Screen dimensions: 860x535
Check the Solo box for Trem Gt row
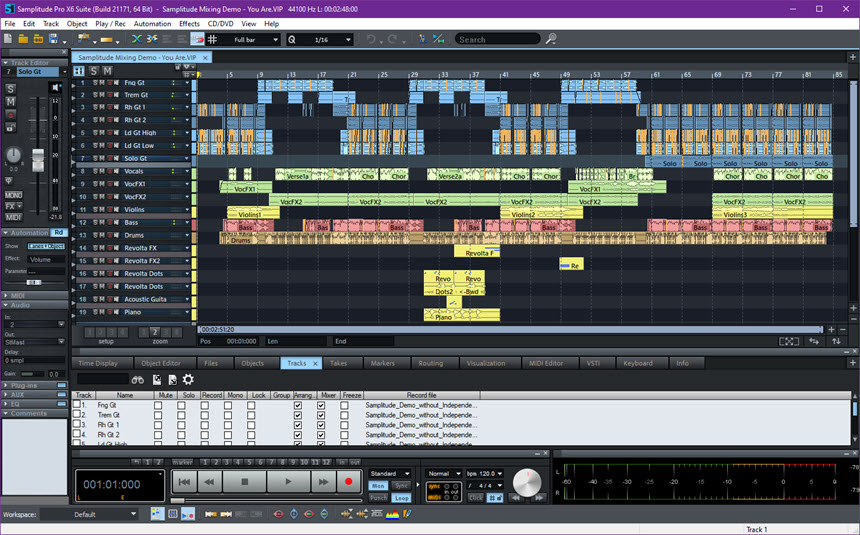pyautogui.click(x=181, y=415)
